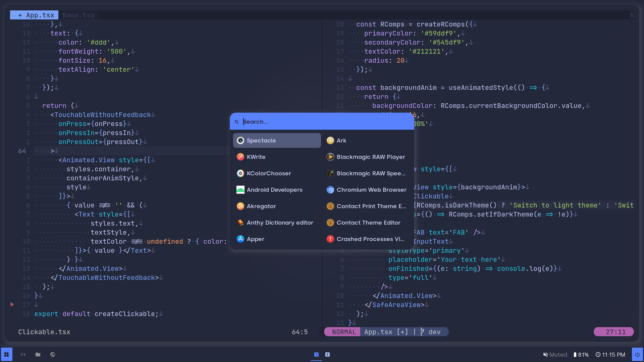
Task: Launch Ark archive manager
Action: tap(341, 140)
